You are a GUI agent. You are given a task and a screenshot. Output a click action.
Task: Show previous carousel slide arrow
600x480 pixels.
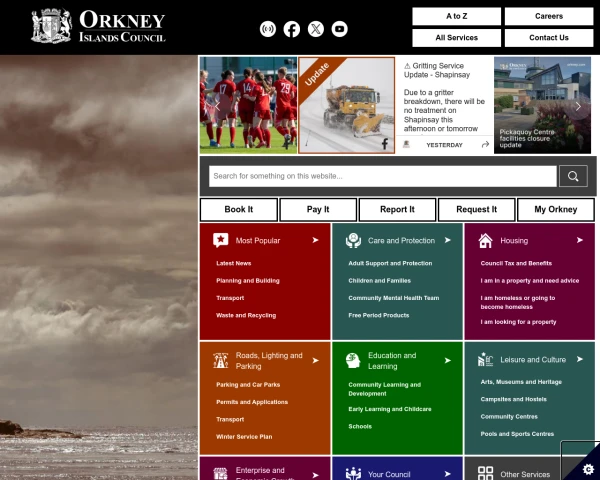coord(217,106)
